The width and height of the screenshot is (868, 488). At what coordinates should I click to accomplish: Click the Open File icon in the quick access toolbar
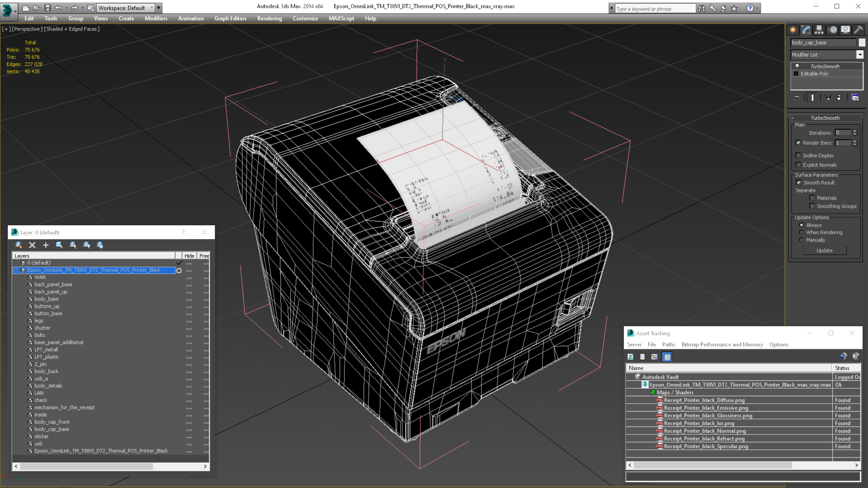37,8
